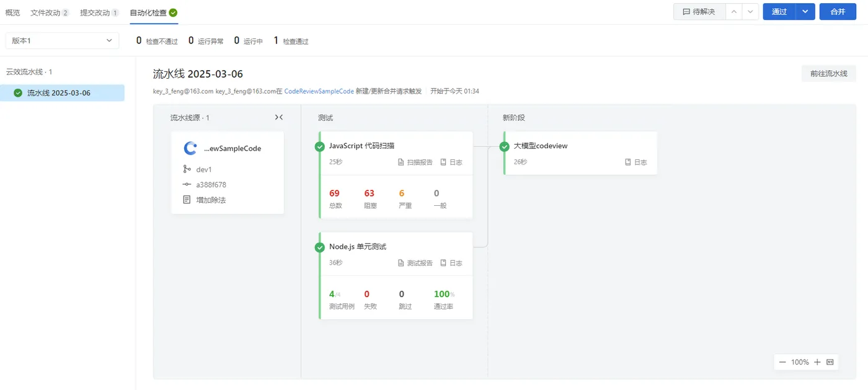Zoom in the pipeline canvas
The width and height of the screenshot is (868, 390).
[x=817, y=362]
